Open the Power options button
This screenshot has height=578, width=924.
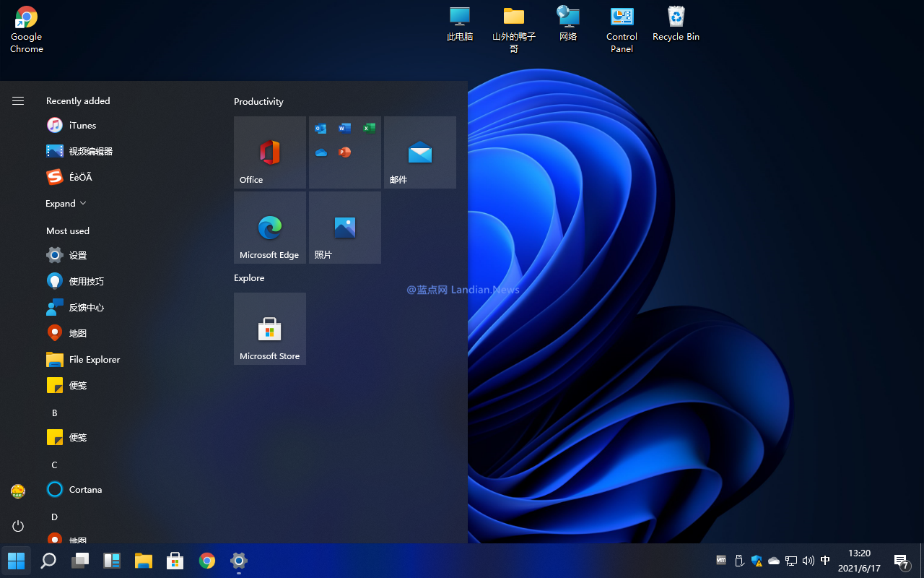(18, 526)
